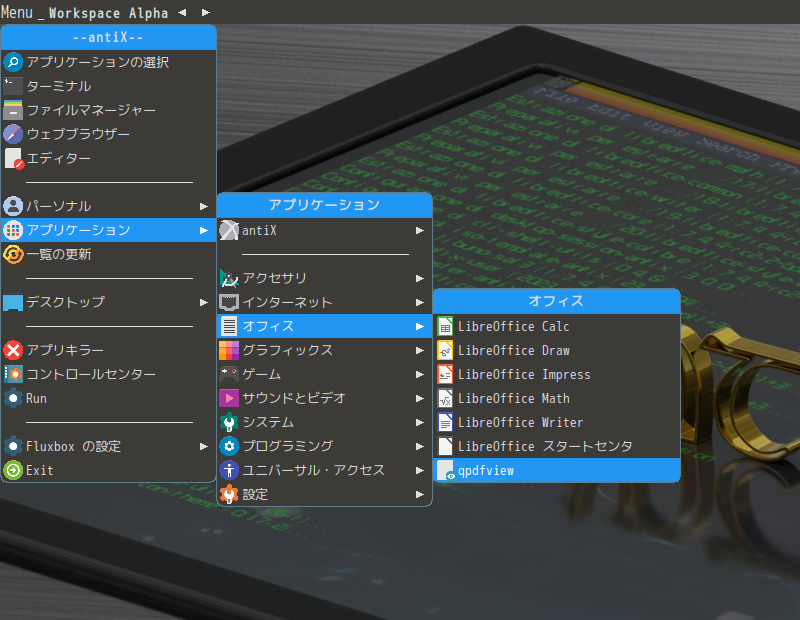The width and height of the screenshot is (800, 620).
Task: Click the アプリケーション submenu title header
Action: [324, 205]
